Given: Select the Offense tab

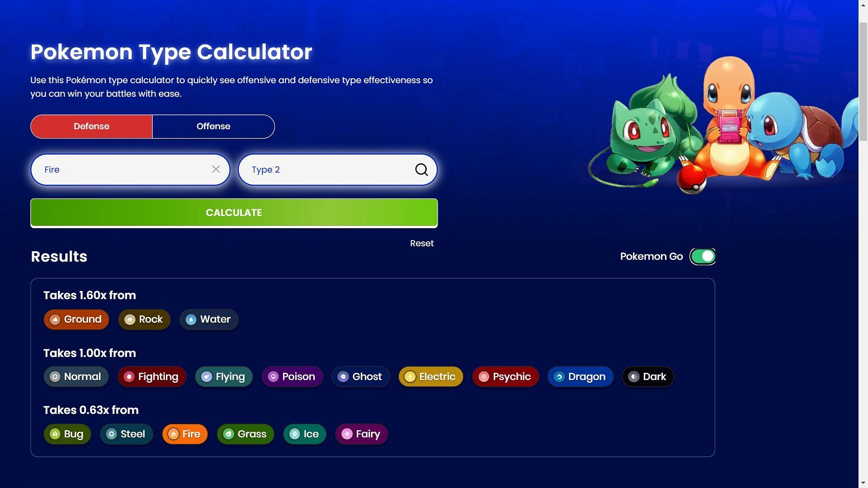Looking at the screenshot, I should coord(213,127).
